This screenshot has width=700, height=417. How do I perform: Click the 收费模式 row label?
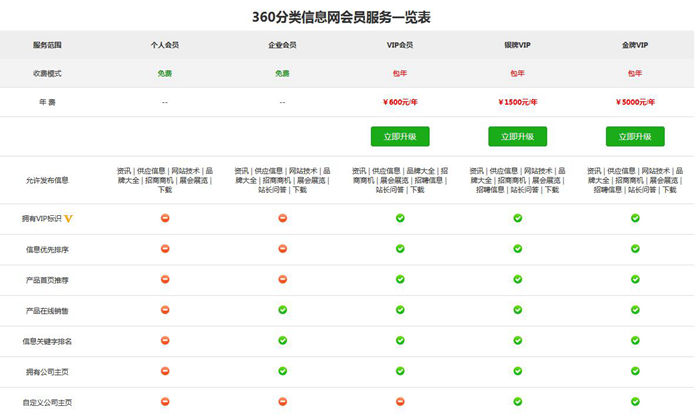click(x=47, y=73)
